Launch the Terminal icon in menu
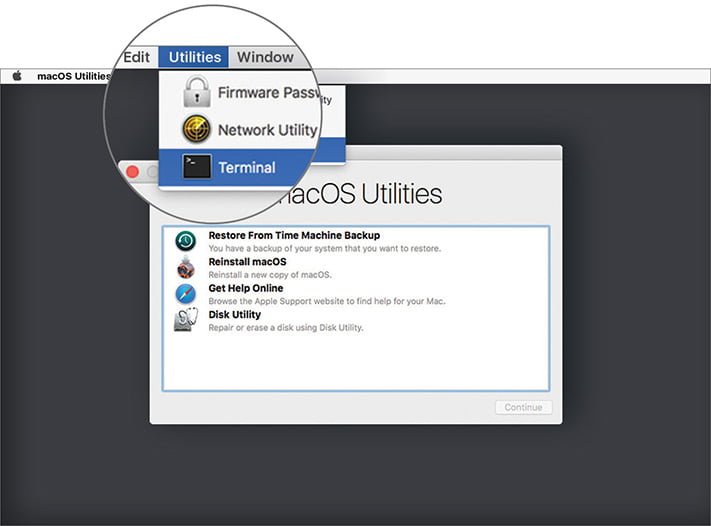The image size is (711, 526). (x=197, y=166)
